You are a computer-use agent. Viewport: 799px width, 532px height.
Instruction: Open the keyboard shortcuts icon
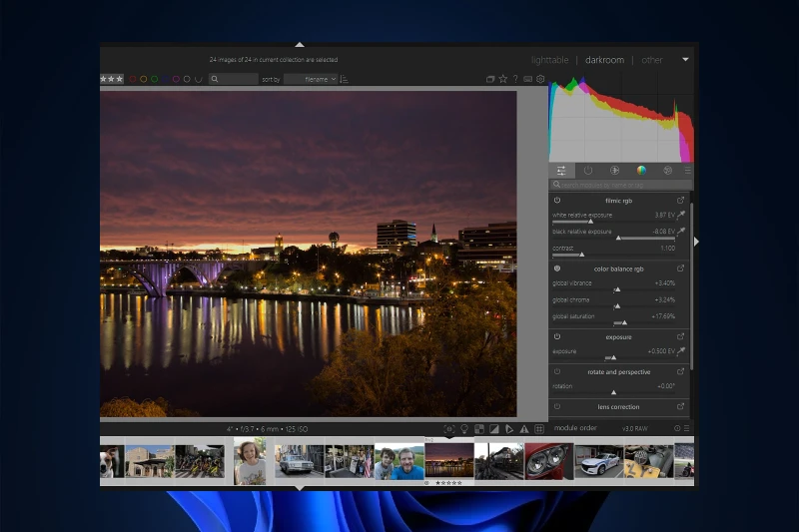tap(528, 79)
